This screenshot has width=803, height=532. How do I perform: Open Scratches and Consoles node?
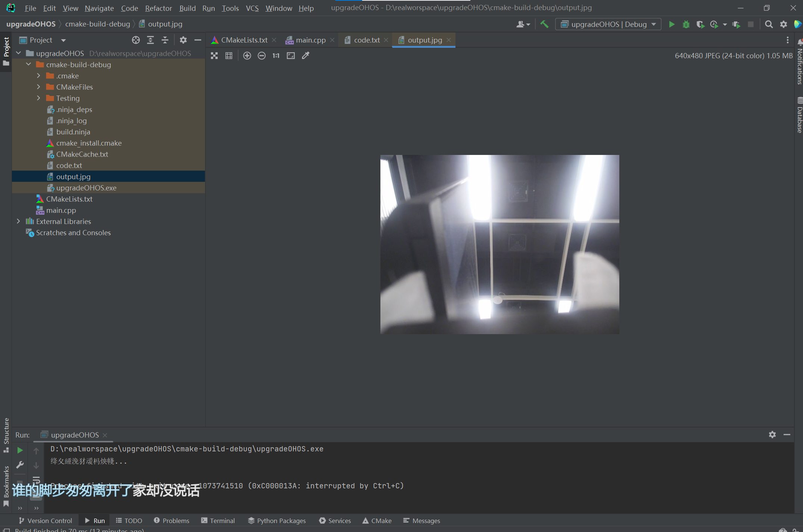coord(73,233)
